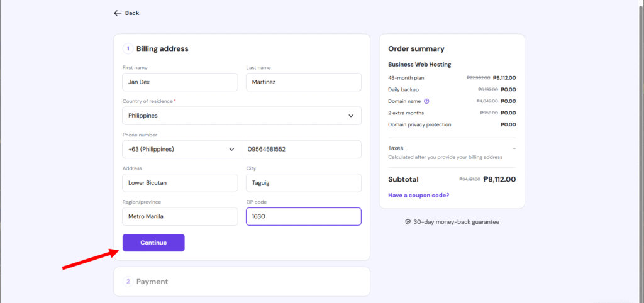This screenshot has width=644, height=303.
Task: Click the Subtotal label
Action: pyautogui.click(x=403, y=179)
